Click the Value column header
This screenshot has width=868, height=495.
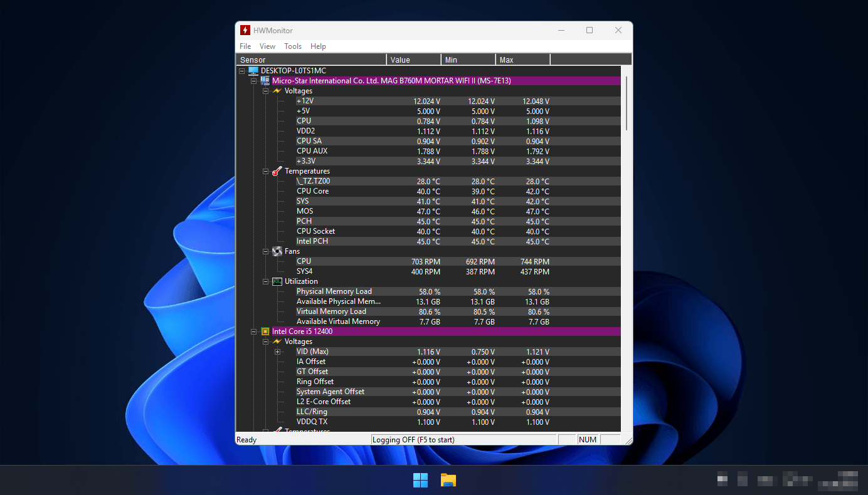click(x=414, y=60)
